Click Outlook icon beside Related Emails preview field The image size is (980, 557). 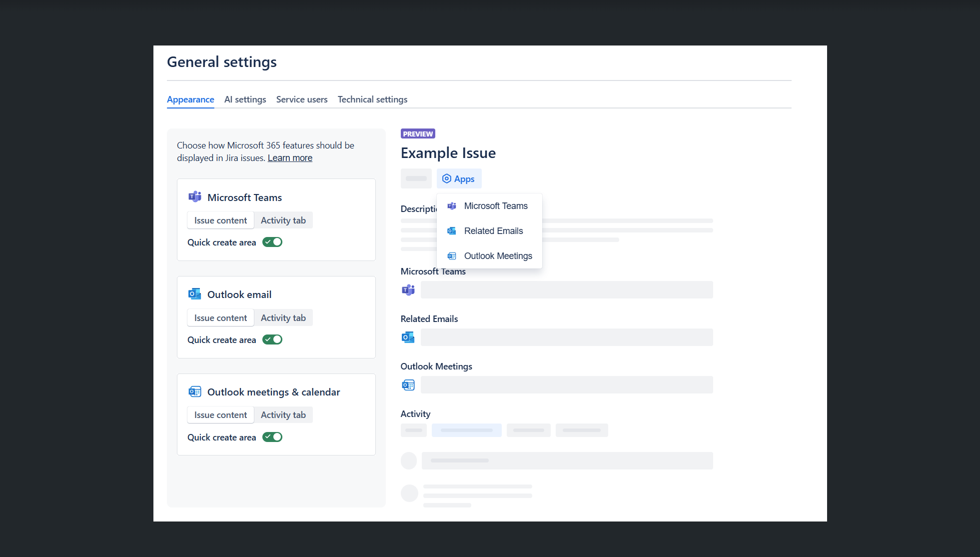coord(408,337)
